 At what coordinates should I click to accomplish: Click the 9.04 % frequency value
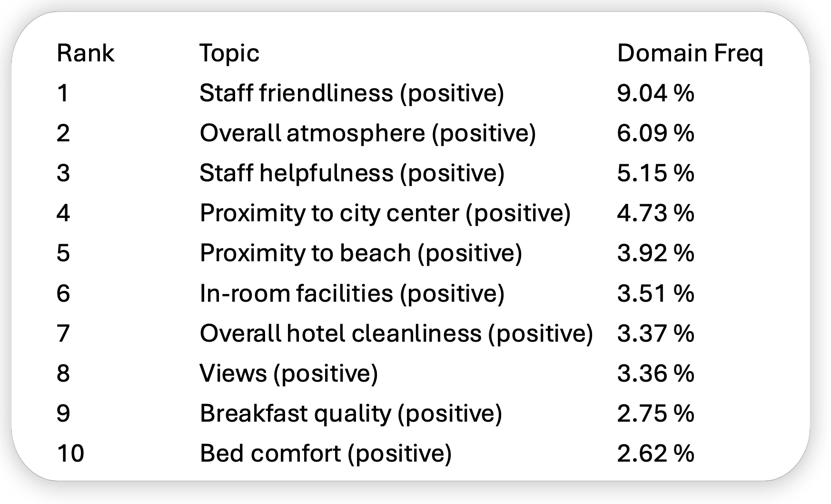pos(655,93)
